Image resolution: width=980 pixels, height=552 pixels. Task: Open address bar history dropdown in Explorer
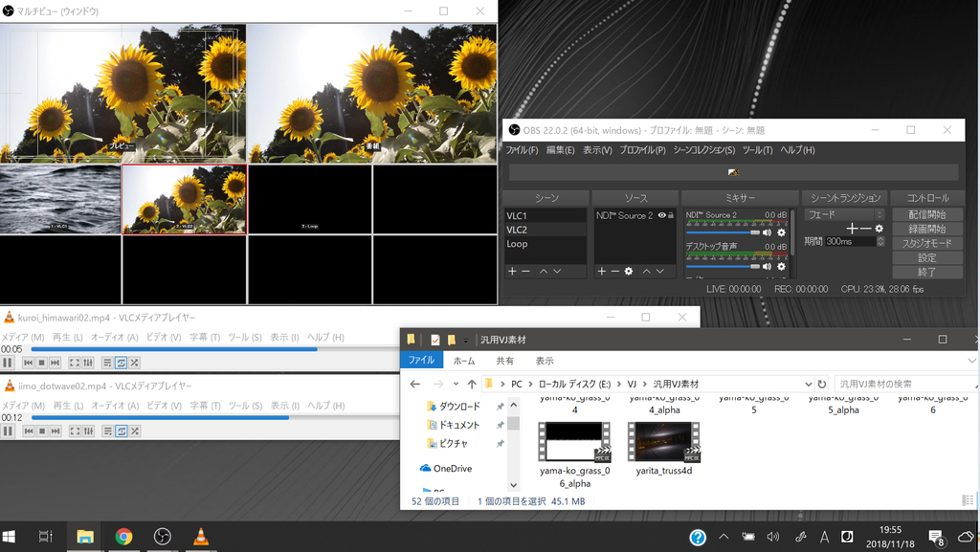pos(808,384)
